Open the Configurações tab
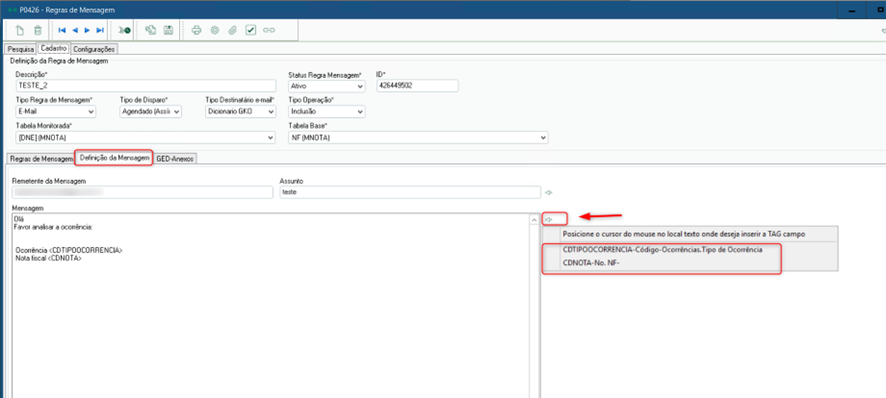Viewport: 886px width, 398px height. (x=94, y=49)
